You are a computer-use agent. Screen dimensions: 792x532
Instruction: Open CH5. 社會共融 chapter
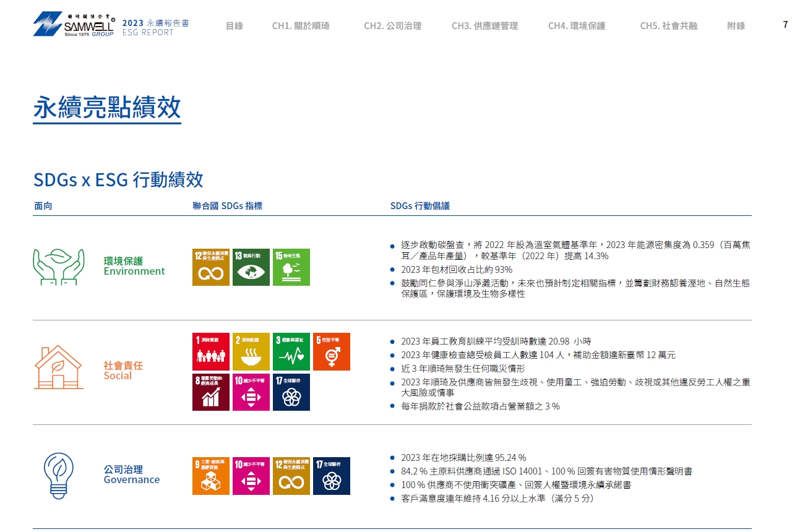(669, 25)
